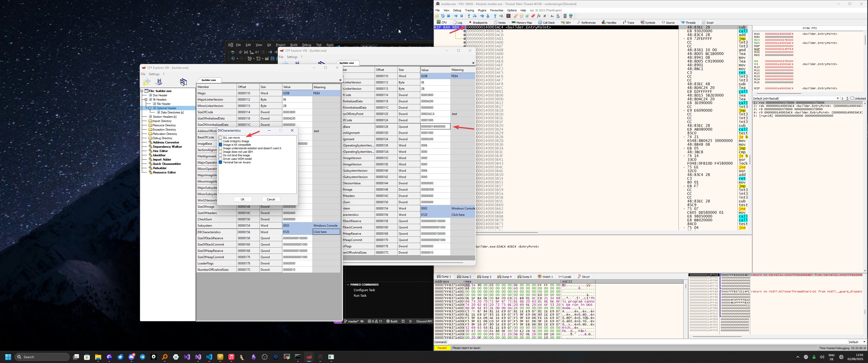Toggle the Unlocked checkbox in x64dbg

point(852,98)
